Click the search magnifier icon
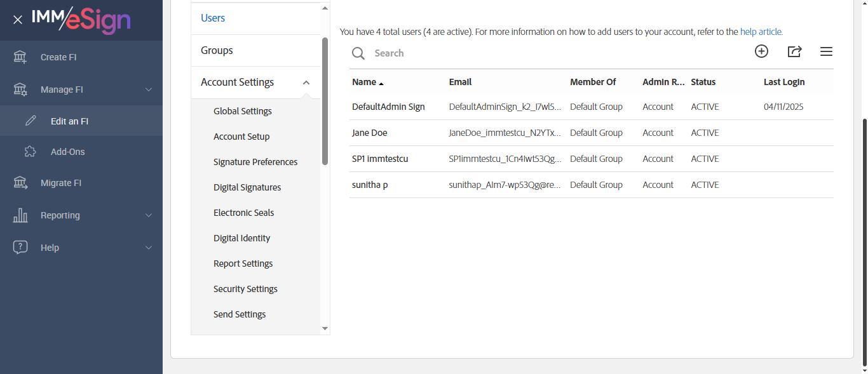Screen dimensions: 868x374 [x=358, y=53]
